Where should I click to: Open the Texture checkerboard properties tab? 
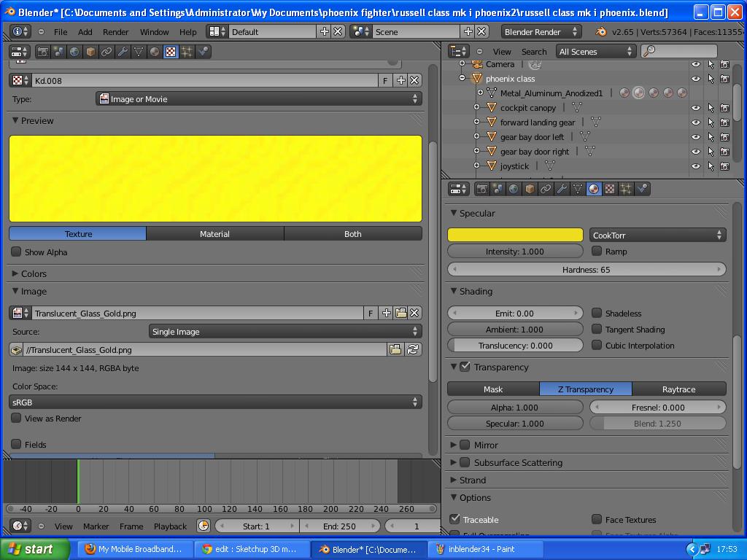click(610, 189)
